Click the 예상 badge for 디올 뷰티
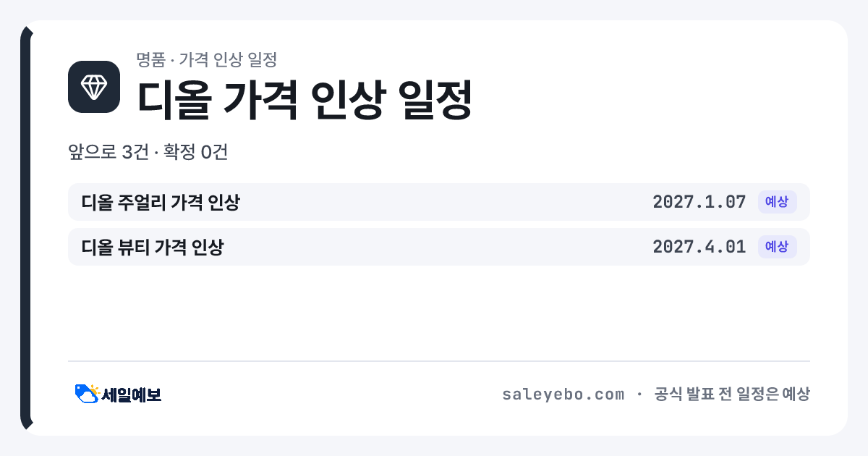Screen dimensions: 868x456 pos(777,247)
